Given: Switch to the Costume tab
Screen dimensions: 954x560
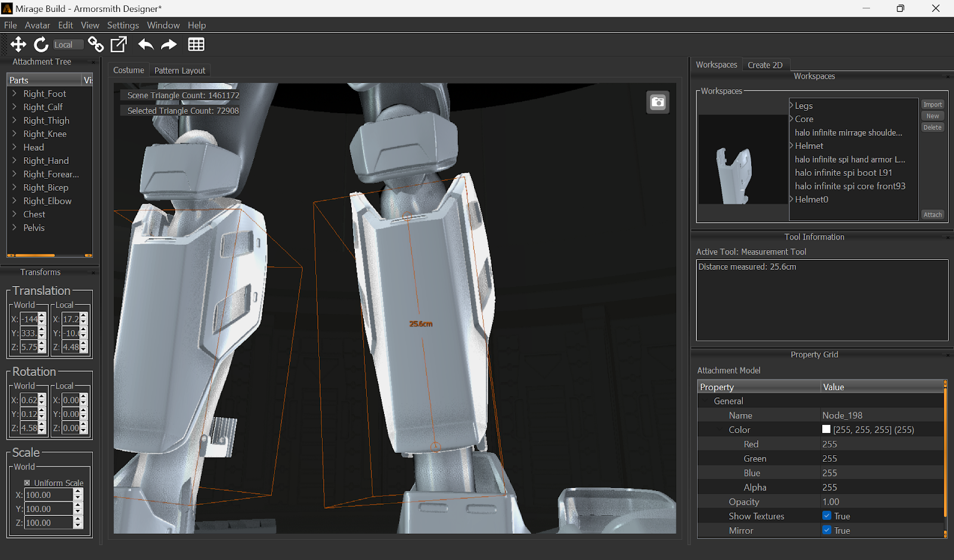Looking at the screenshot, I should (129, 70).
